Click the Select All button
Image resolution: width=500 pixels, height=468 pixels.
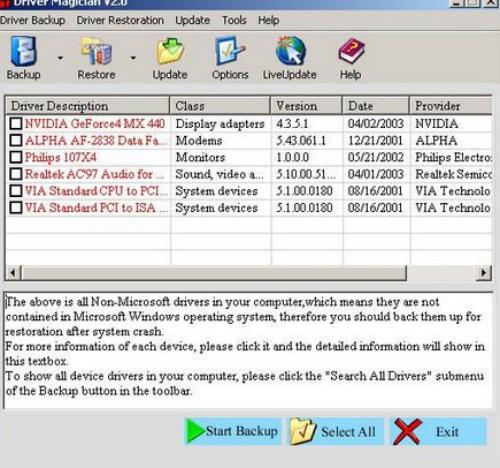point(335,431)
